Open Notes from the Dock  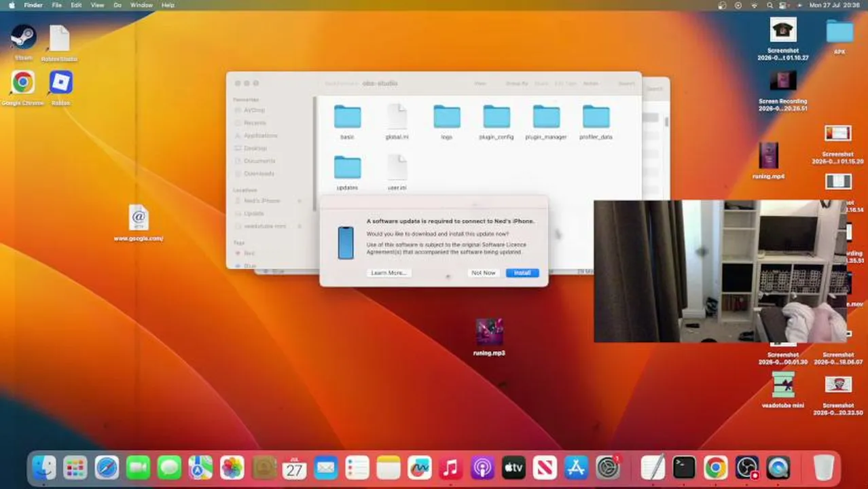pyautogui.click(x=388, y=467)
